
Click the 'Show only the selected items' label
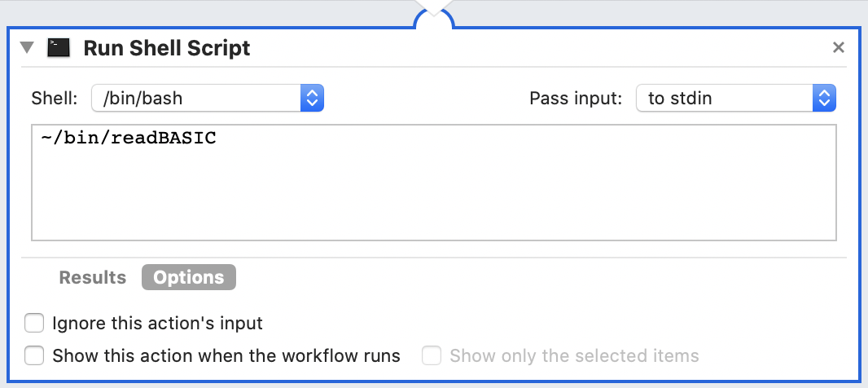click(x=574, y=356)
